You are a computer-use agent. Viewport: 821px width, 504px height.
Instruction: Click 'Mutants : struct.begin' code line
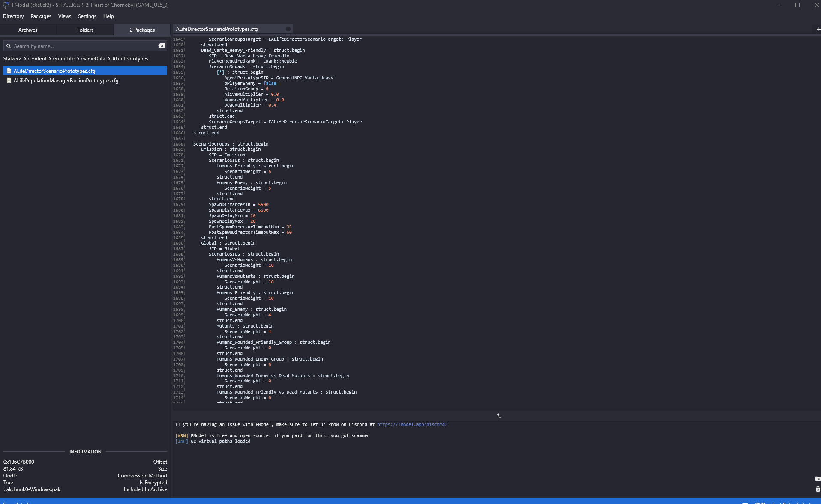pos(245,326)
